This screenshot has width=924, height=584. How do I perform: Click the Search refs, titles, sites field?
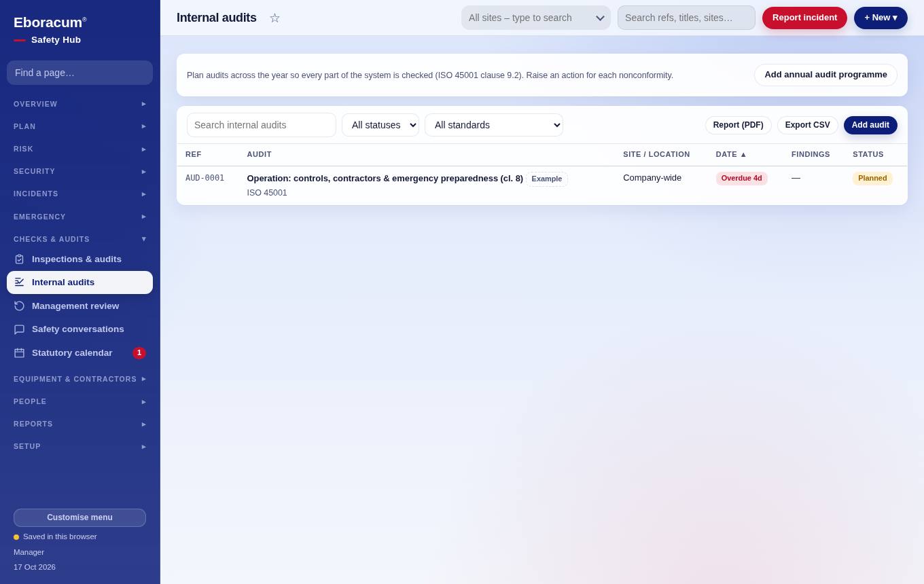click(x=686, y=18)
